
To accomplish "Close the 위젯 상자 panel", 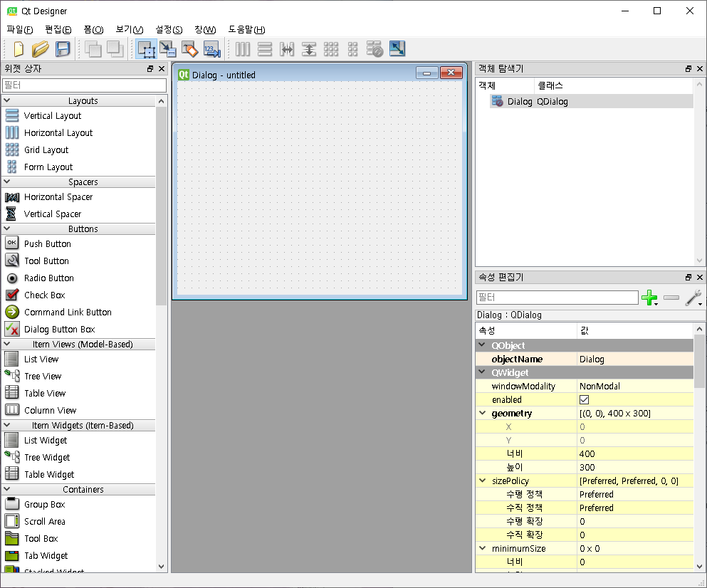I will (162, 68).
